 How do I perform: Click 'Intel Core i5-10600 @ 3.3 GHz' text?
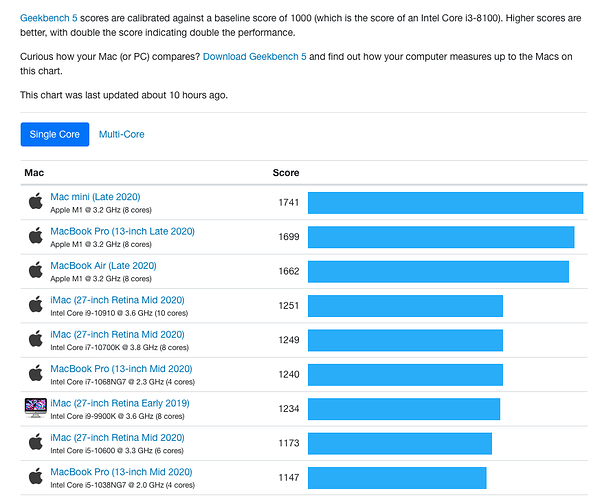(101, 450)
